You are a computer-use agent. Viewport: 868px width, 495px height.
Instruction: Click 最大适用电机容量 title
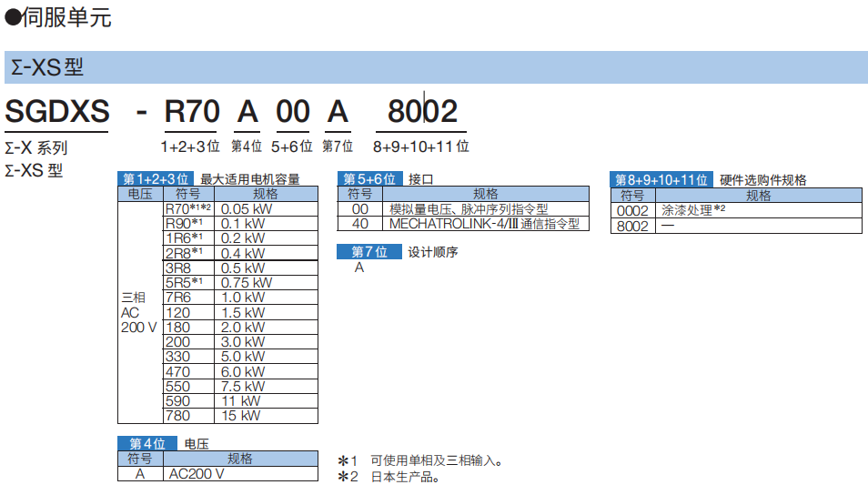[x=249, y=179]
